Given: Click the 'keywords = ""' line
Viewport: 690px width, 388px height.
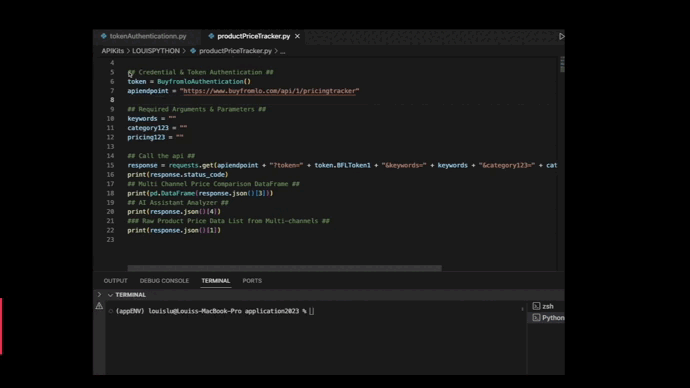Looking at the screenshot, I should click(152, 119).
